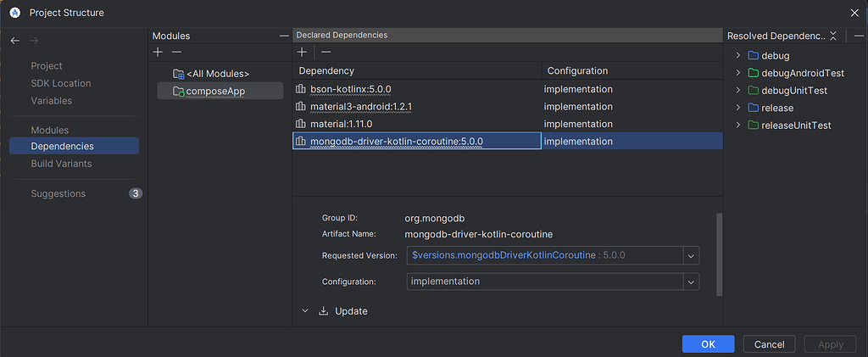
Task: Open the Build Variants section
Action: pos(61,164)
